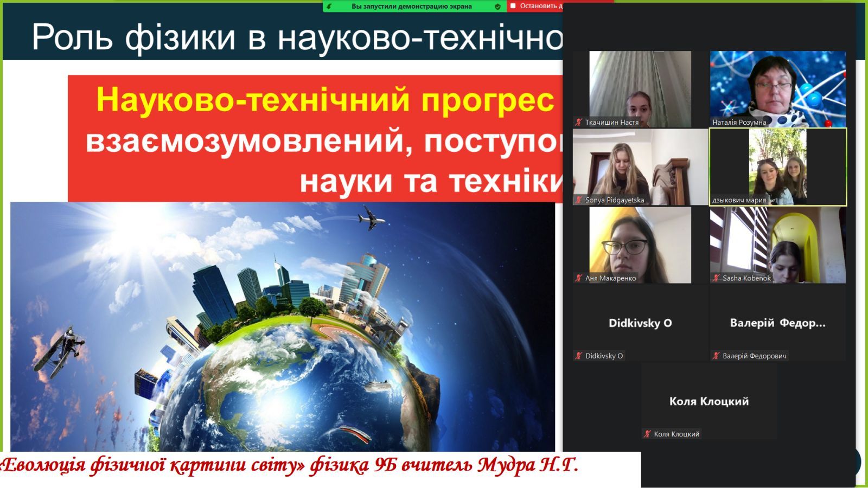The image size is (868, 488).
Task: Click muted mic icon for Sasha Kobenok
Action: (x=716, y=278)
